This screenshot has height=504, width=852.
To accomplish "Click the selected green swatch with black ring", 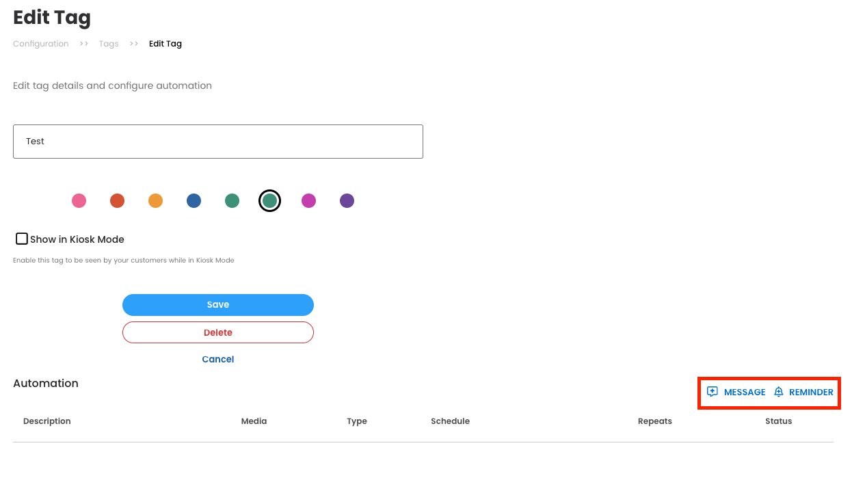I will (270, 201).
